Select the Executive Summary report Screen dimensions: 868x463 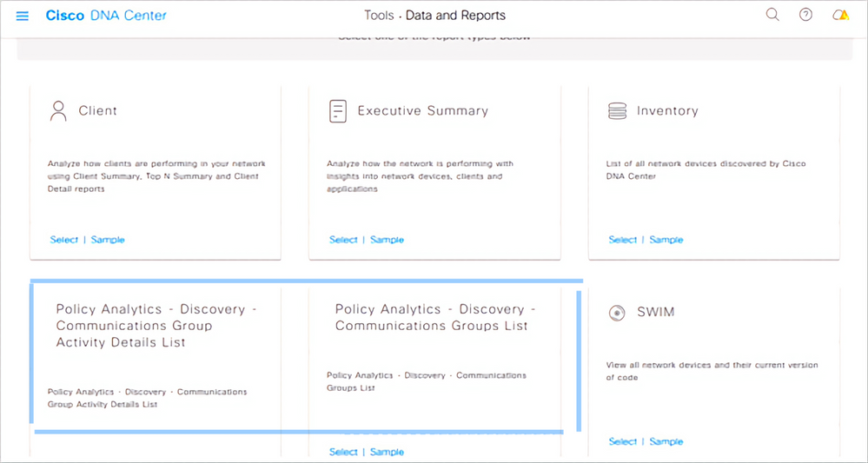[x=343, y=240]
